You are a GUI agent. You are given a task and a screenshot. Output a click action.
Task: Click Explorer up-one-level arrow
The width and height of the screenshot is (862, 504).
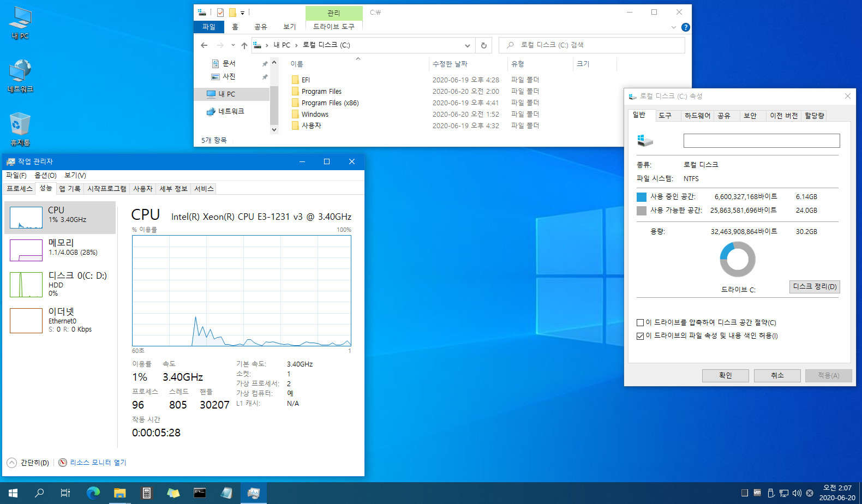(x=244, y=45)
